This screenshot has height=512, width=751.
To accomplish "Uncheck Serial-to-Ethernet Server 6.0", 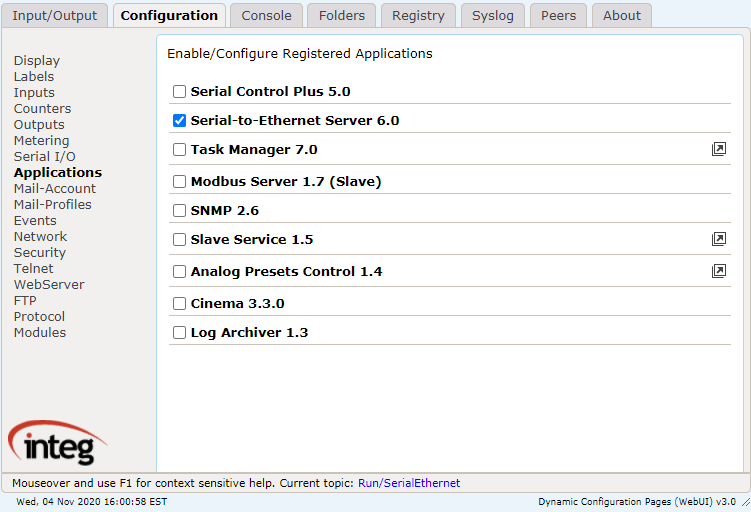I will (179, 120).
